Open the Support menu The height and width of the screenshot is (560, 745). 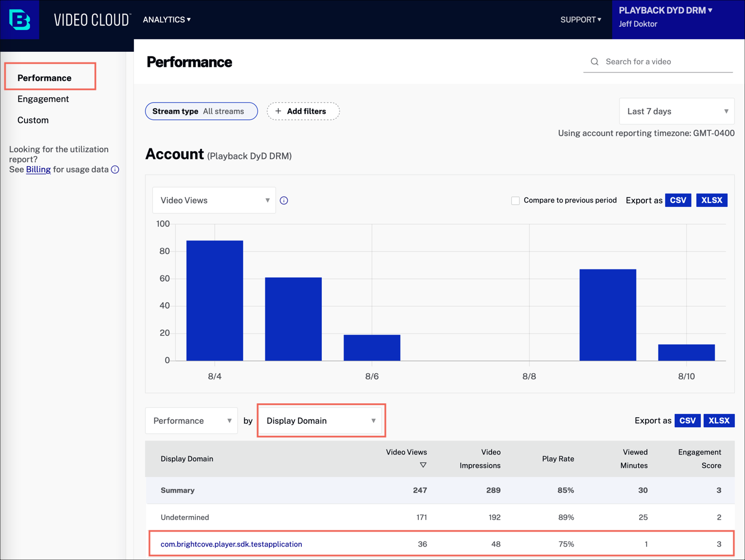click(580, 20)
